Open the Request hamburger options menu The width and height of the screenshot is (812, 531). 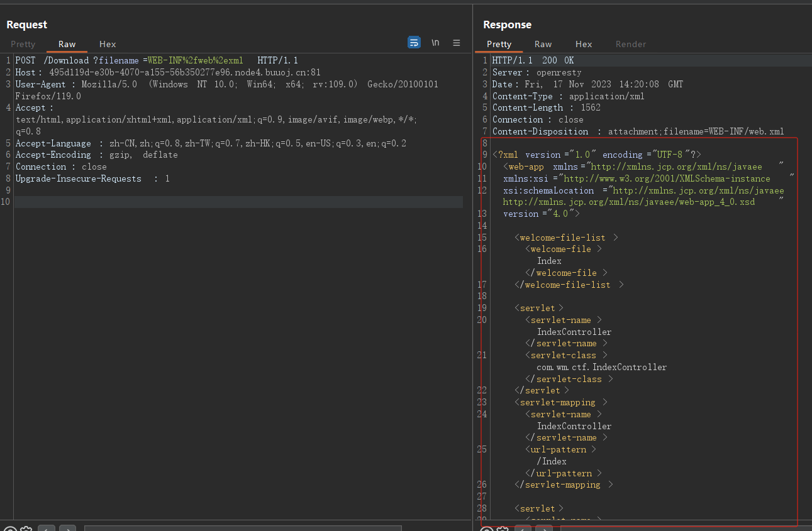point(457,43)
